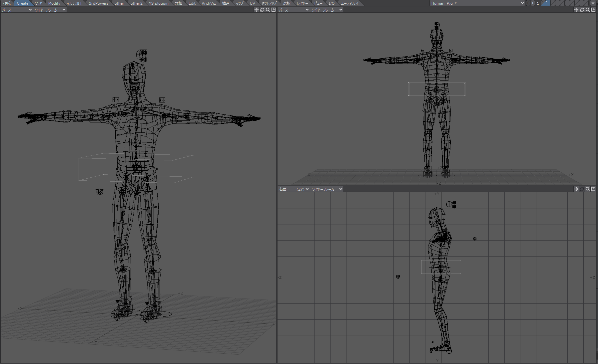
Task: Toggle layer 9 in the layer bank
Action: click(581, 3)
